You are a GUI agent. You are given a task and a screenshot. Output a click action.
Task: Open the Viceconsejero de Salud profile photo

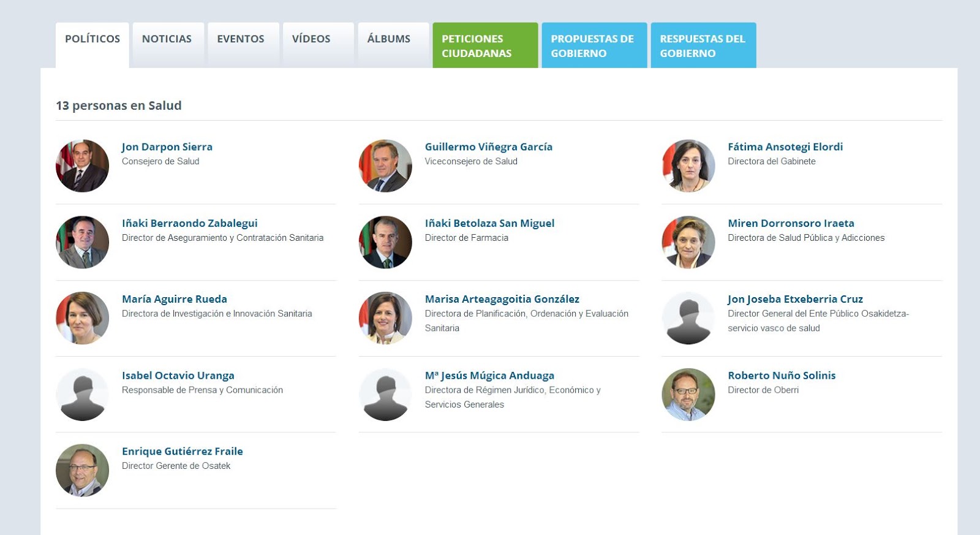tap(385, 166)
